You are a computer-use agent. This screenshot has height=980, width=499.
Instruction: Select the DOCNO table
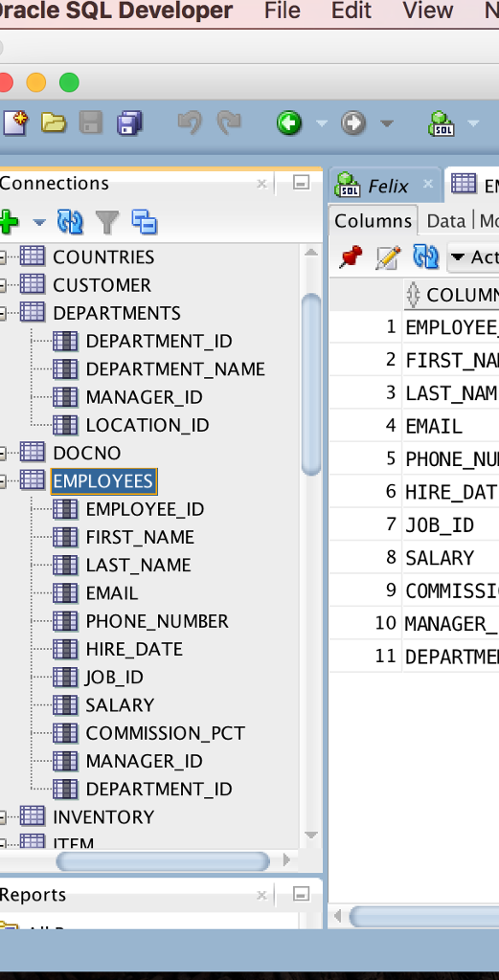tap(87, 453)
